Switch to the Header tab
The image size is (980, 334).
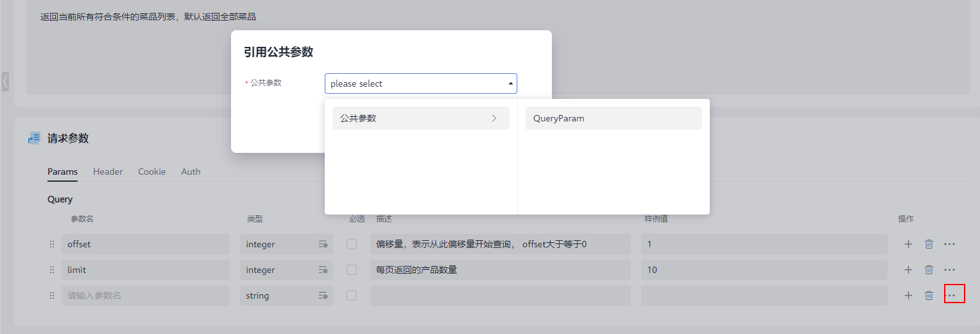[108, 171]
